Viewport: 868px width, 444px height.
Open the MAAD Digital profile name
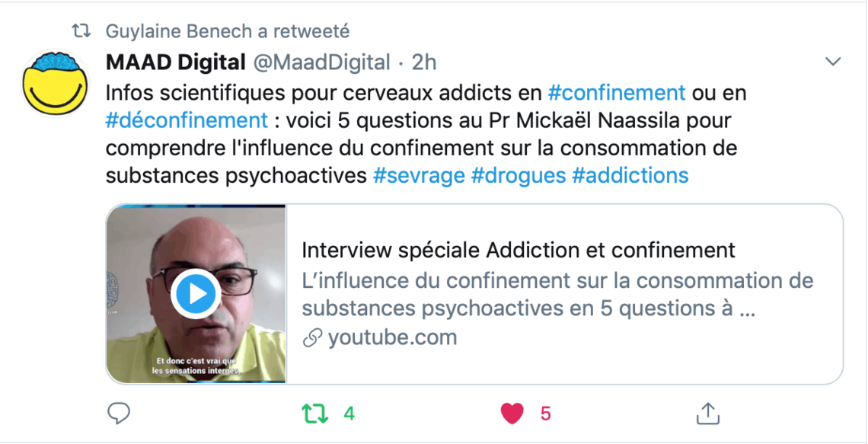(x=175, y=62)
